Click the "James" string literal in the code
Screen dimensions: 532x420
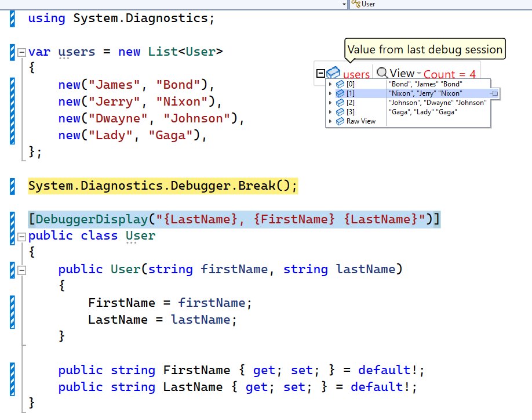tap(114, 85)
